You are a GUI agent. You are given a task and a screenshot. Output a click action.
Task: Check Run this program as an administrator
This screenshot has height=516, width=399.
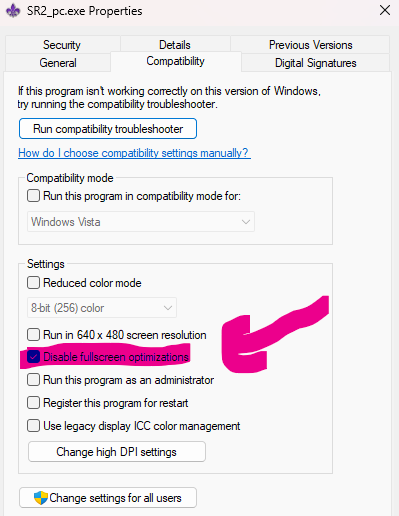(x=33, y=380)
